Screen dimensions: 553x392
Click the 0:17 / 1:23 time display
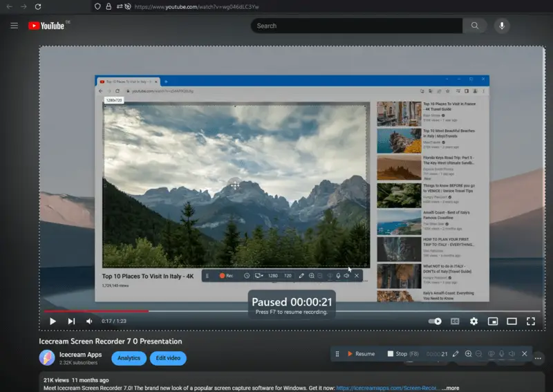(x=113, y=321)
